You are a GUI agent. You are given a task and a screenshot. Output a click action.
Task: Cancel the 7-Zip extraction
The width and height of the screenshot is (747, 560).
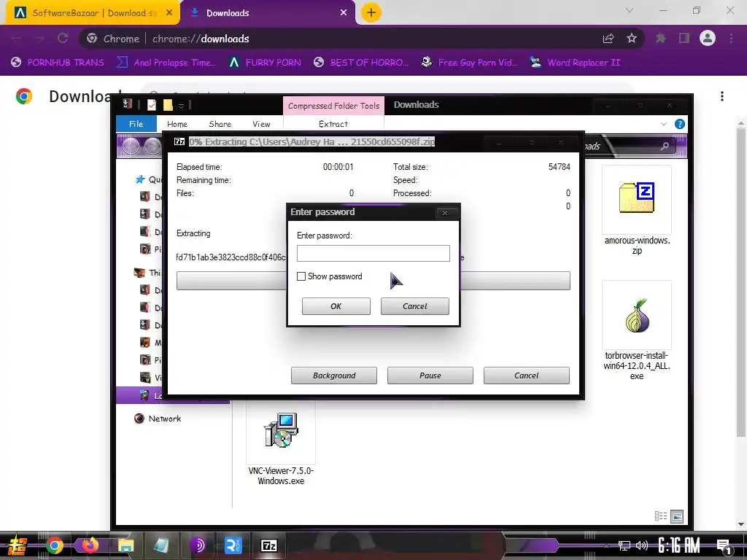coord(527,376)
